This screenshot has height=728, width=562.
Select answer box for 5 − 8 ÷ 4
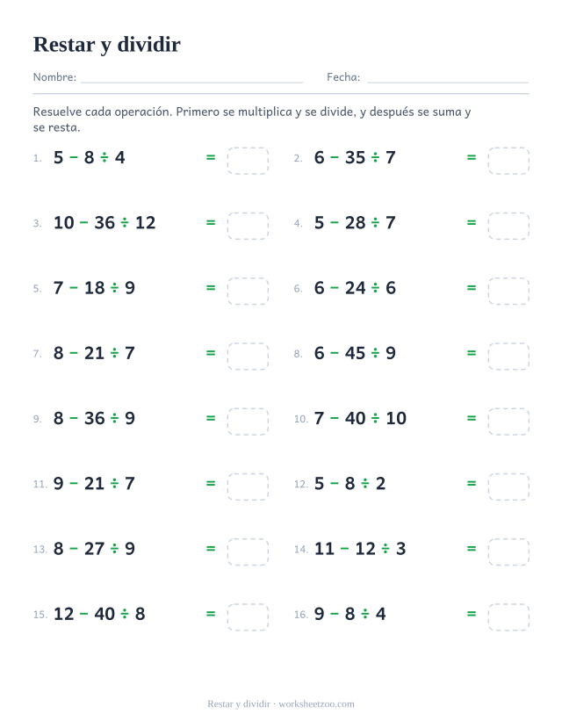click(248, 161)
